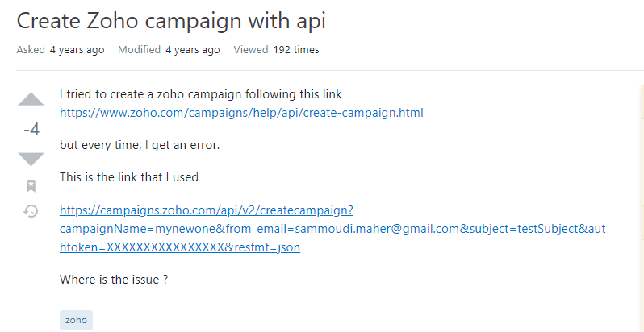
Task: Click the "htoken=XXXXXXXXXXXXXXXX&resfmt=json" link line
Action: click(x=180, y=247)
